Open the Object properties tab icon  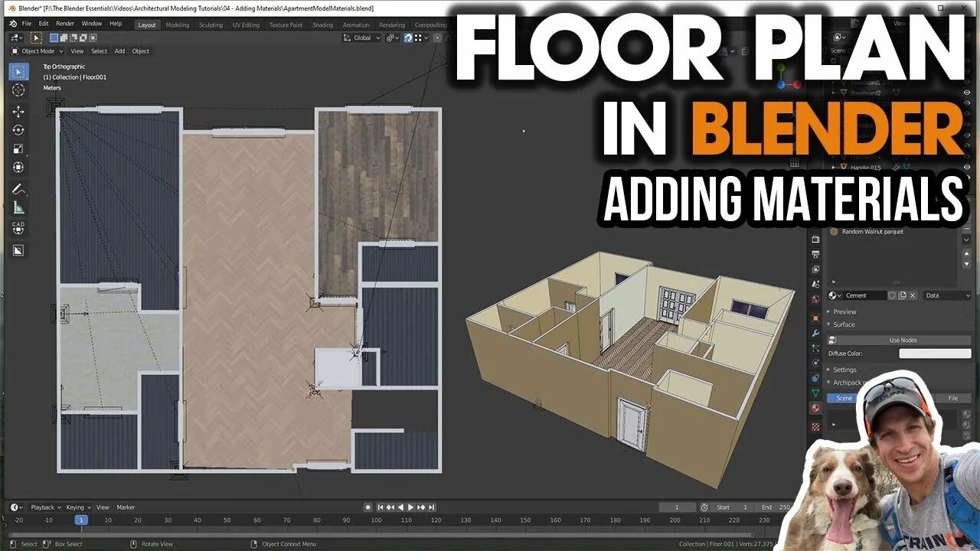tap(815, 318)
